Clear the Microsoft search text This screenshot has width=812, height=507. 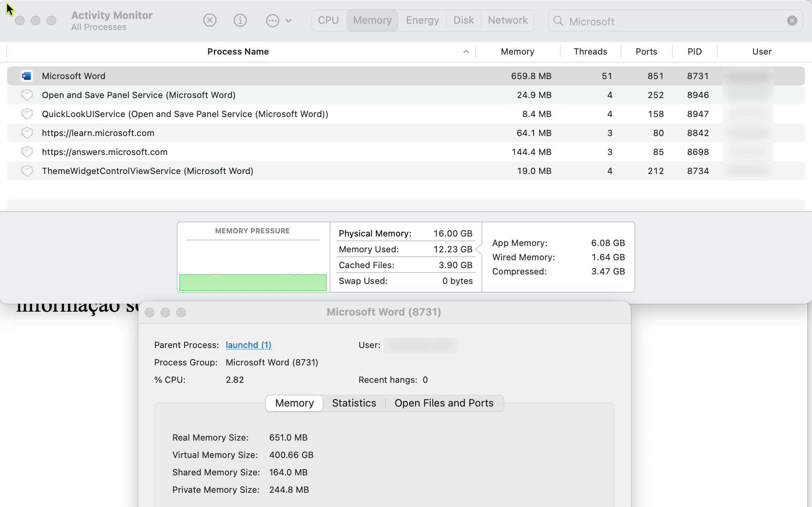tap(792, 21)
